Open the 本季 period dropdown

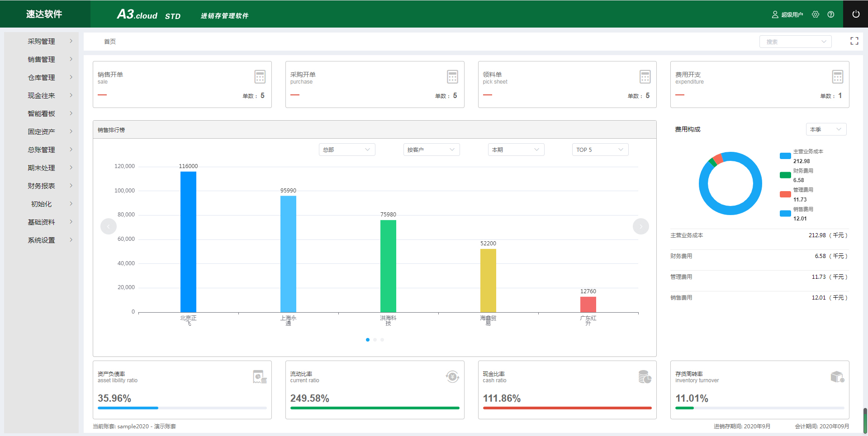[825, 129]
